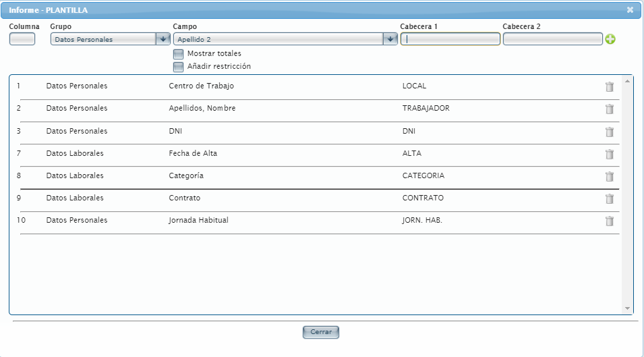The height and width of the screenshot is (357, 644).
Task: Close the Informe - PLANTILLA dialog
Action: coord(630,10)
